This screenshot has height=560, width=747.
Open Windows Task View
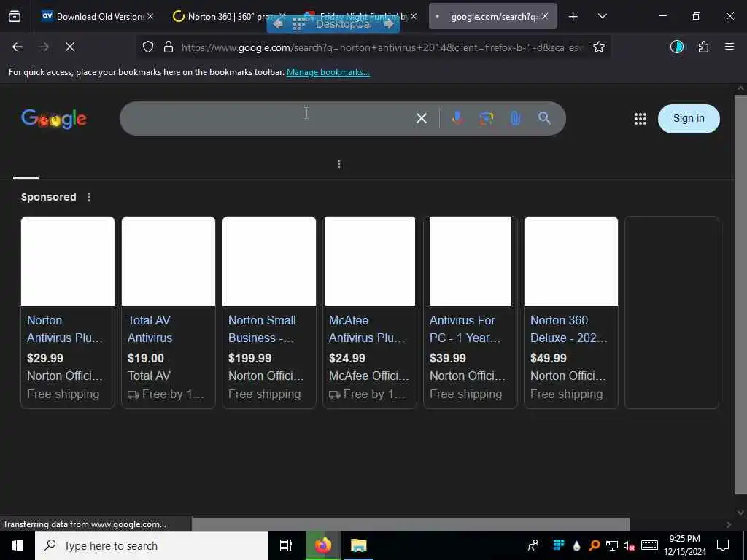click(x=286, y=545)
